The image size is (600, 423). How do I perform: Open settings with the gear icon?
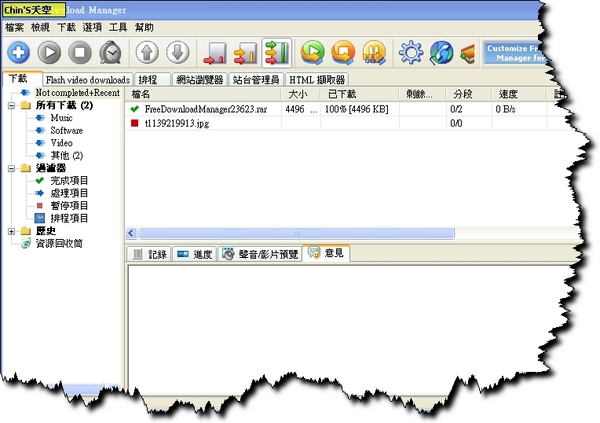pyautogui.click(x=411, y=52)
